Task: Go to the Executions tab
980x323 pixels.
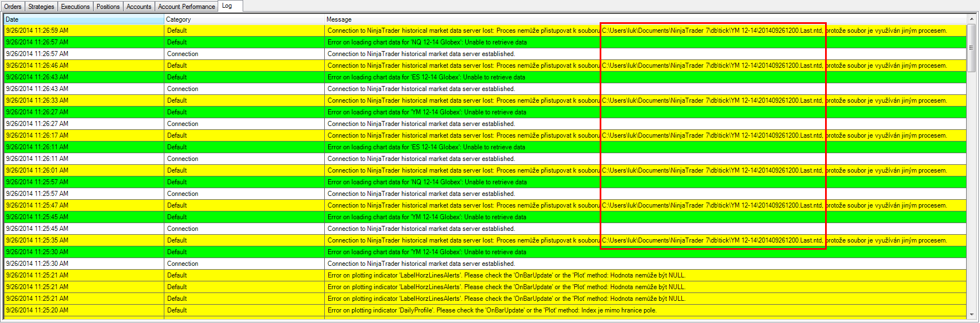Action: tap(75, 7)
